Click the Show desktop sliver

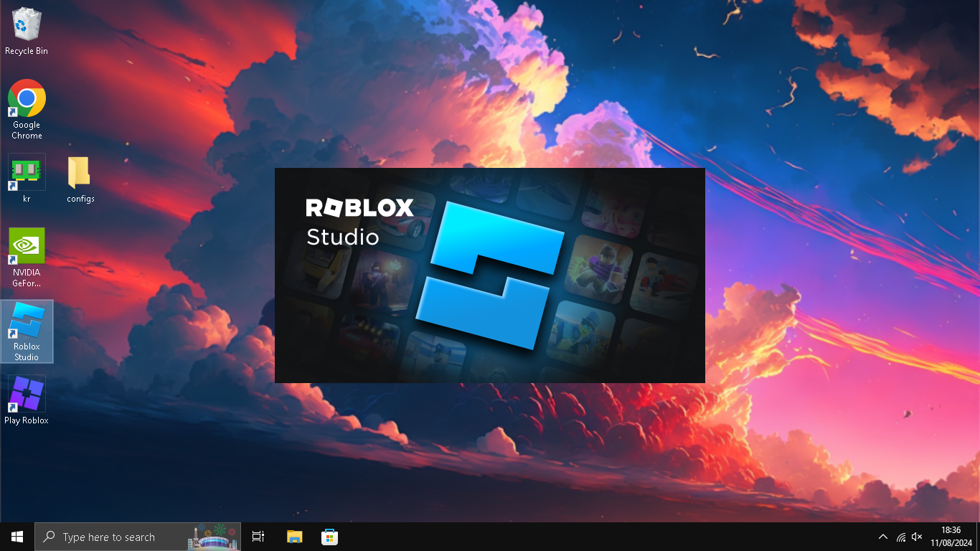point(978,537)
